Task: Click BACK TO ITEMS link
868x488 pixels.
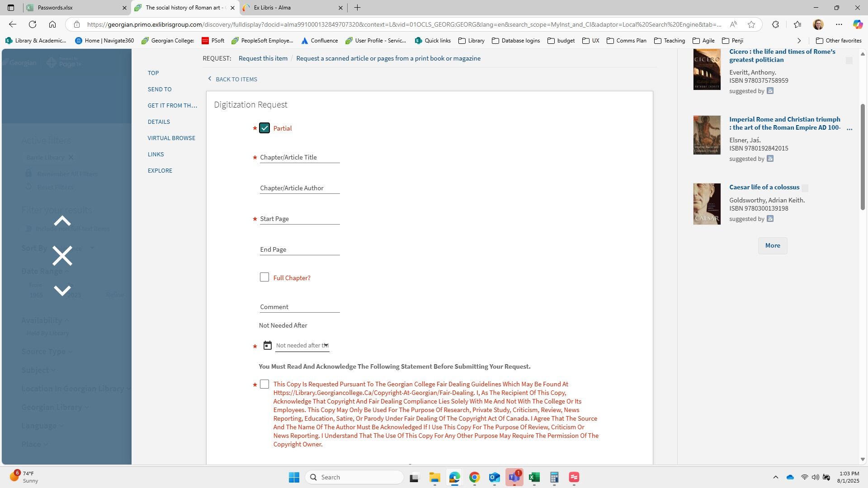Action: click(x=232, y=79)
